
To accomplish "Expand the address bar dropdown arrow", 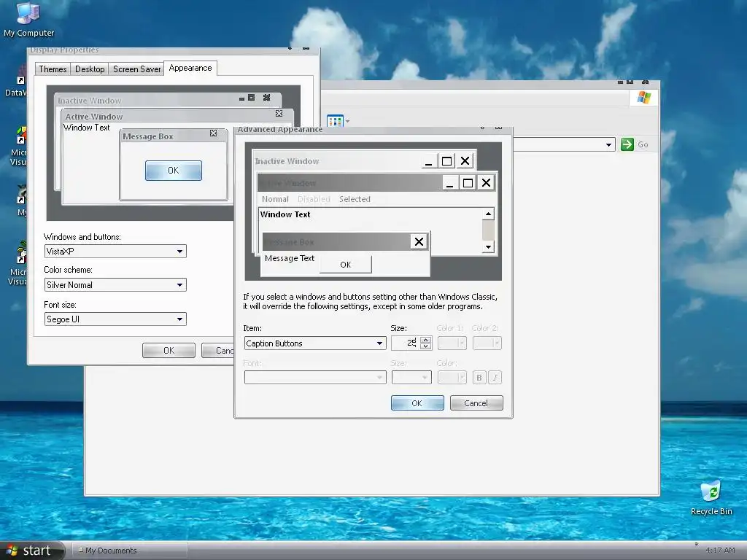I will (608, 145).
